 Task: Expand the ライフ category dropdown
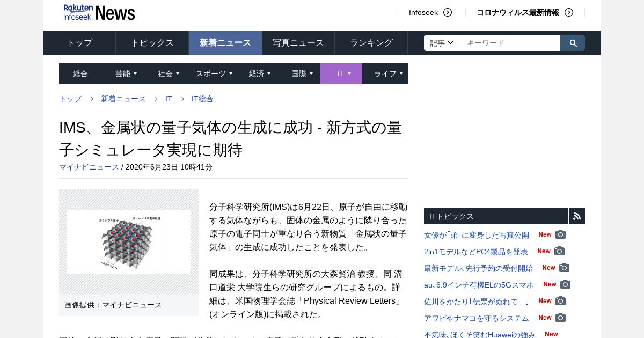(401, 74)
